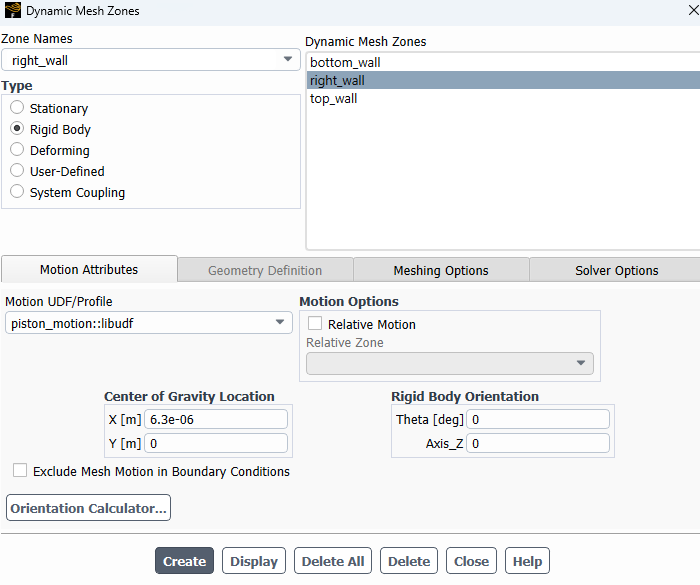Click the Ansys icon in title bar
Image resolution: width=700 pixels, height=585 pixels.
(12, 11)
